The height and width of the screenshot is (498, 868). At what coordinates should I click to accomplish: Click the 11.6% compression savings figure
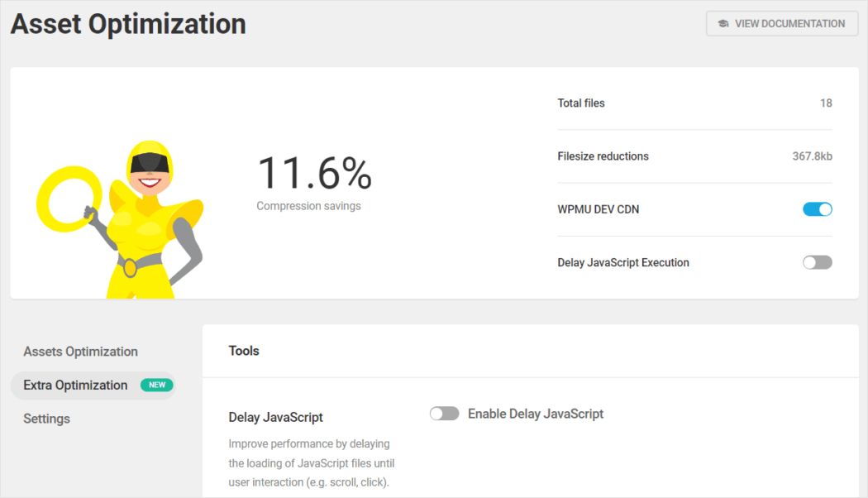pyautogui.click(x=314, y=174)
